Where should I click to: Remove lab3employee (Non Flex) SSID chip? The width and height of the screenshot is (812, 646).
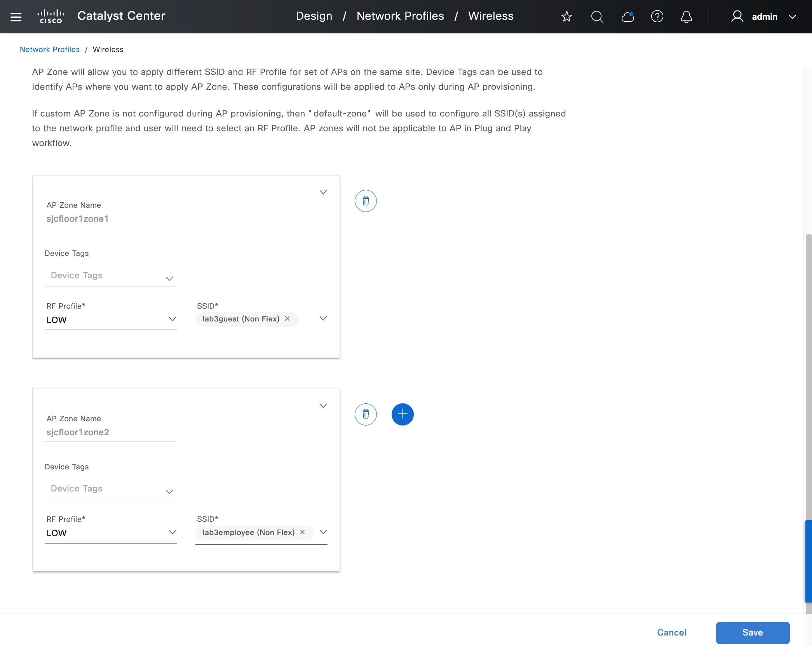[302, 532]
